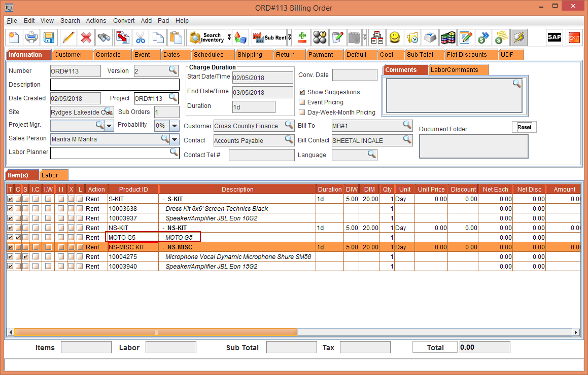Open the Project Mgr. dropdown arrow
This screenshot has width=588, height=375.
coord(109,126)
